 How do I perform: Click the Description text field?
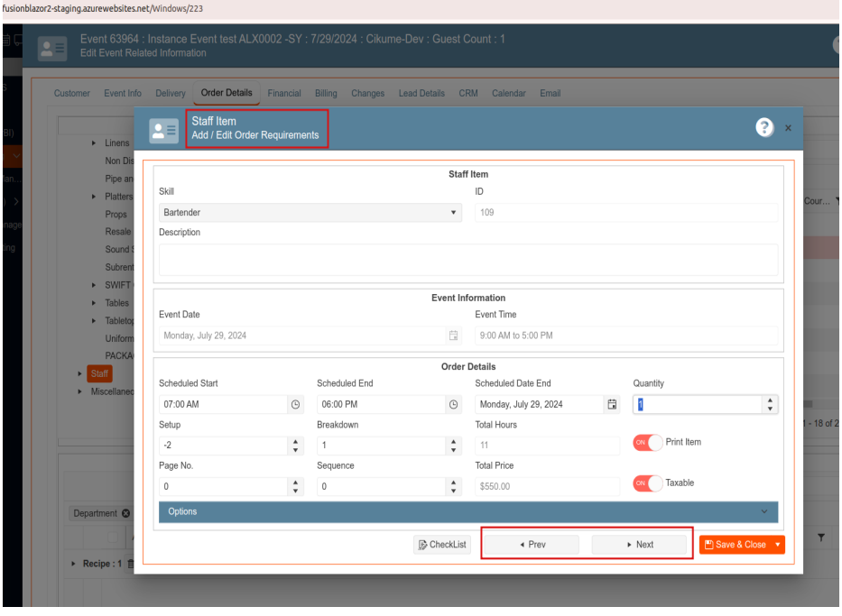[467, 260]
